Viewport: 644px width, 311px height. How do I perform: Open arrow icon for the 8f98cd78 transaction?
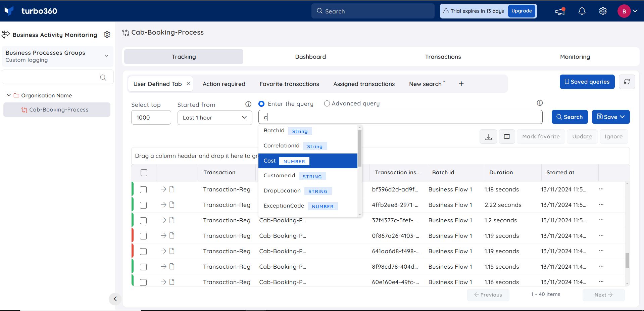coord(163,266)
